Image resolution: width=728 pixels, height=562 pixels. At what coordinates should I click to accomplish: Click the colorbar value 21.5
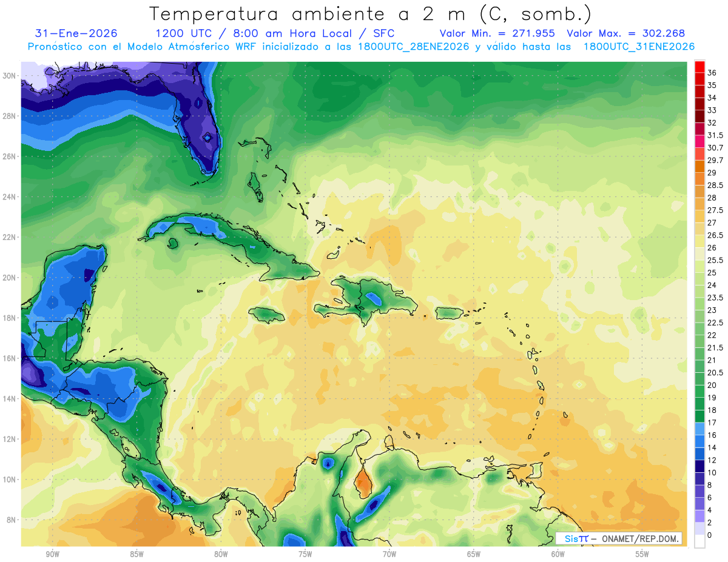click(x=715, y=347)
